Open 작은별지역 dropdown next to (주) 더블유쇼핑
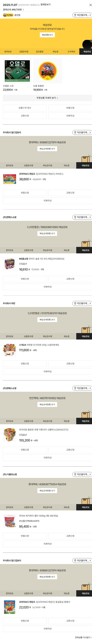 (82, 474)
